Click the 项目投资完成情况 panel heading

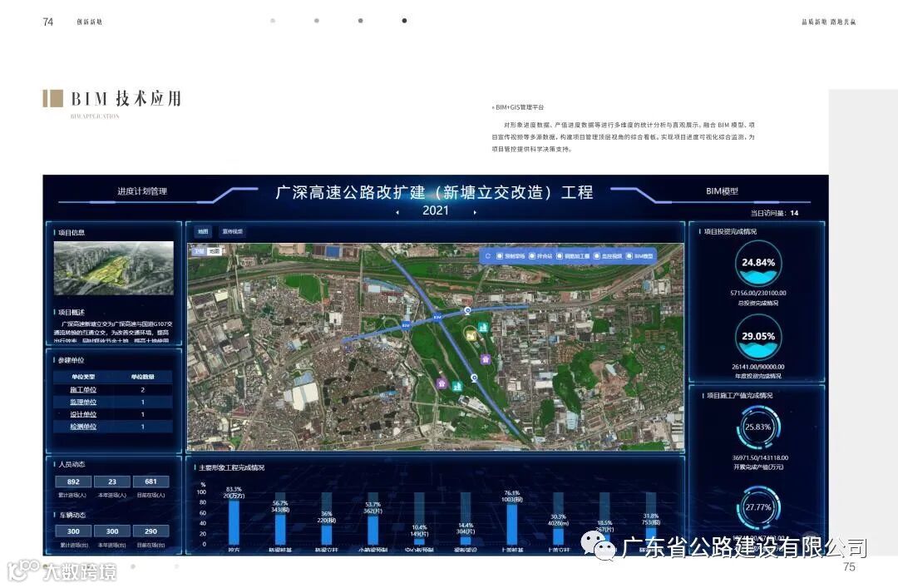730,231
